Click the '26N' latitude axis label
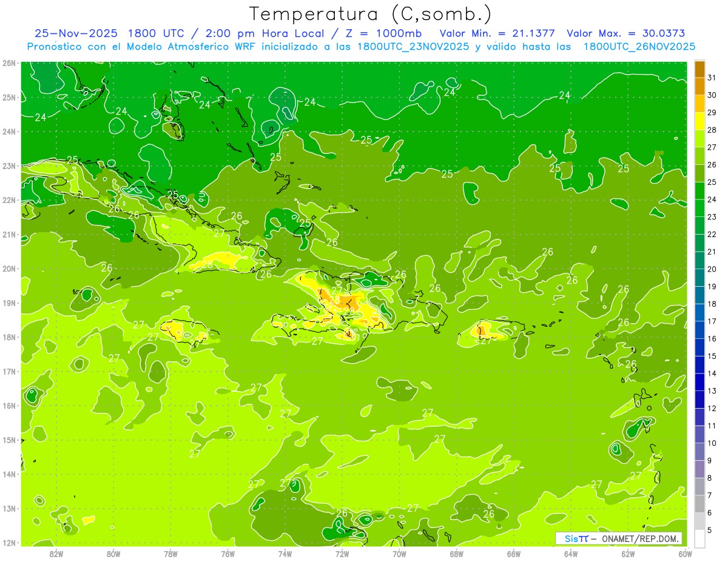Screen dimensions: 728x562 tap(9, 63)
